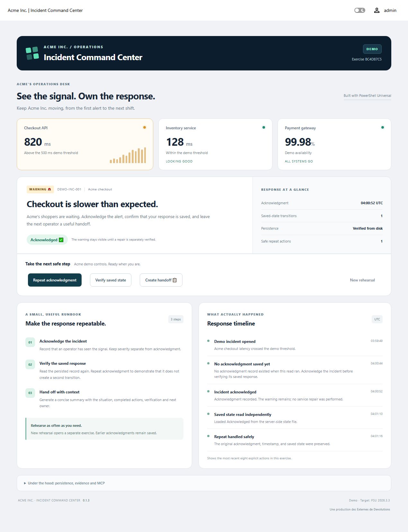Select the Checkout API metric card
408x532 pixels.
click(85, 144)
